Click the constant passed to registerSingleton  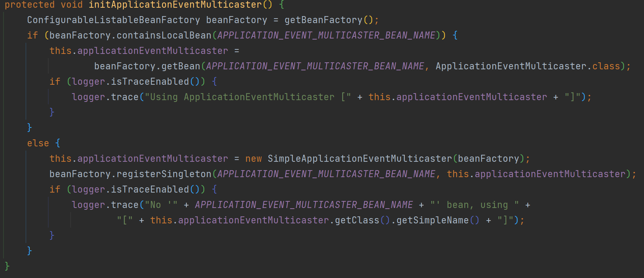click(326, 174)
